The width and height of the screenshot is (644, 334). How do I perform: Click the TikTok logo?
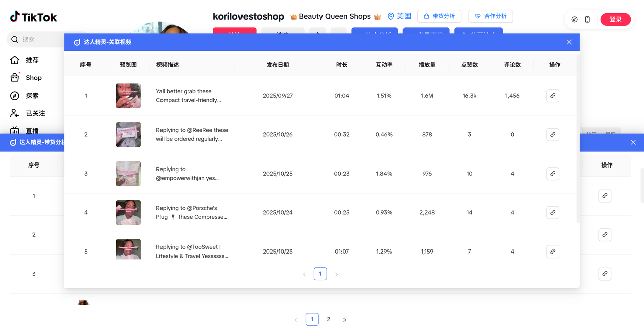[33, 17]
